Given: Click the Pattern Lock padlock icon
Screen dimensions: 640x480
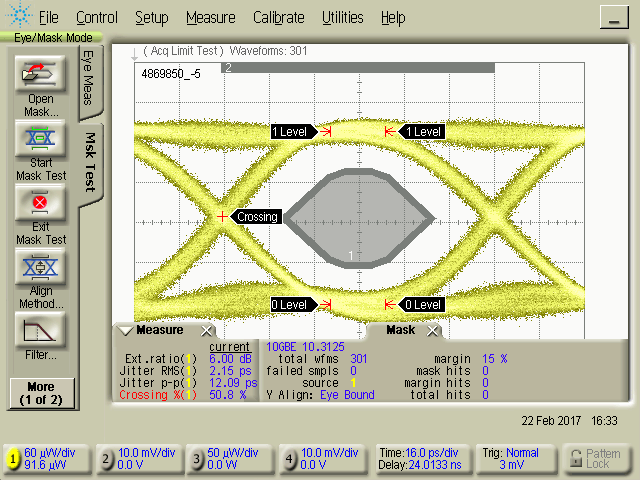Looking at the screenshot, I should click(575, 457).
